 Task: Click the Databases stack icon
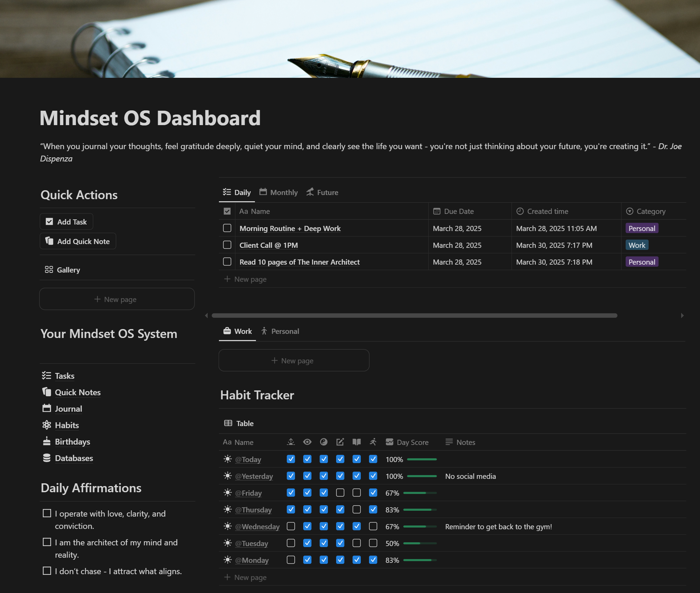tap(47, 458)
